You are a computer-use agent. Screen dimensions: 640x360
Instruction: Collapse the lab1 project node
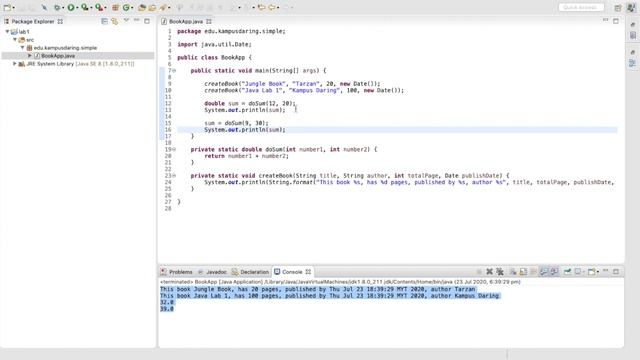(7, 31)
